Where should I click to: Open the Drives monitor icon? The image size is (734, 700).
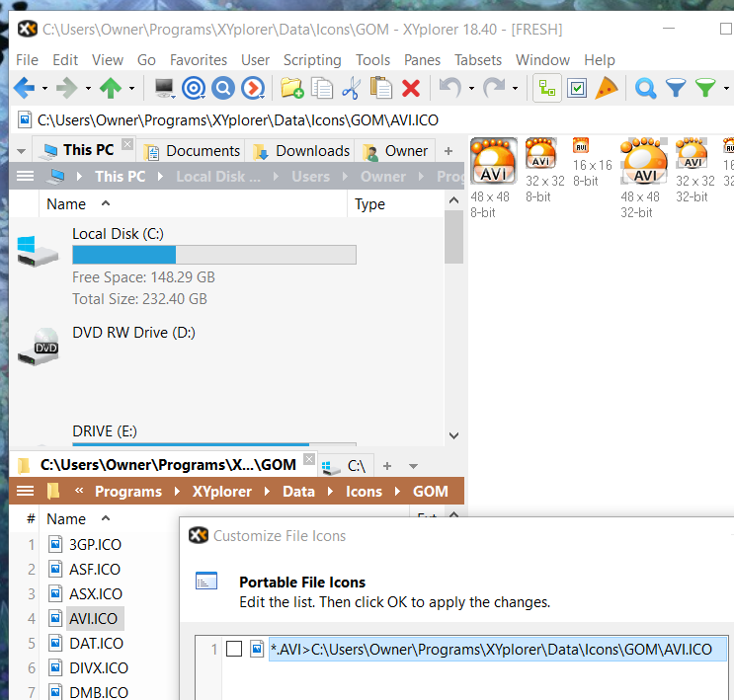(x=165, y=88)
